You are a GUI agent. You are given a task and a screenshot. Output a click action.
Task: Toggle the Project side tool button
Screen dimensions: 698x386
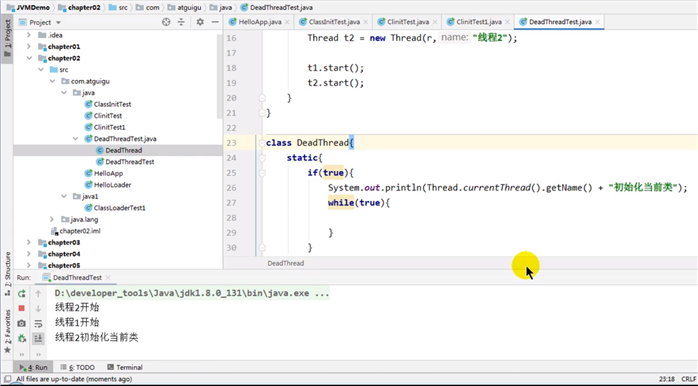tap(7, 38)
